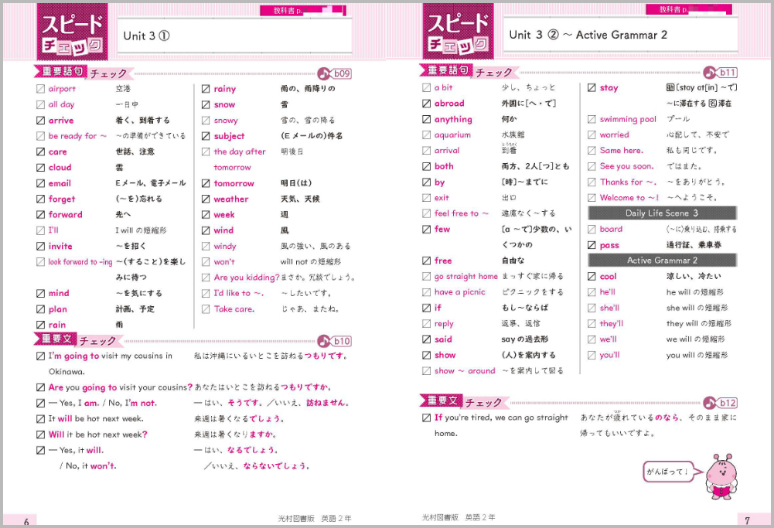This screenshot has height=528, width=774.
Task: Click the Unit 3 ① title box
Action: (x=234, y=36)
